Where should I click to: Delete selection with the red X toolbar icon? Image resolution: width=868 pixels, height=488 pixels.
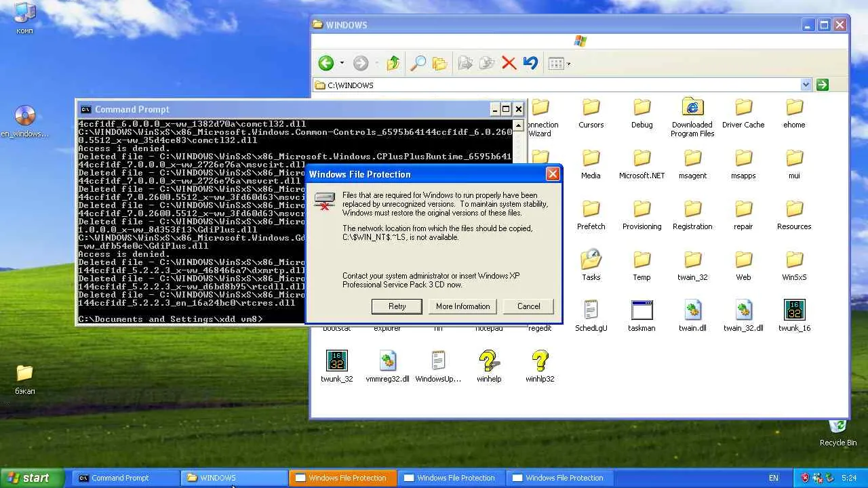509,63
